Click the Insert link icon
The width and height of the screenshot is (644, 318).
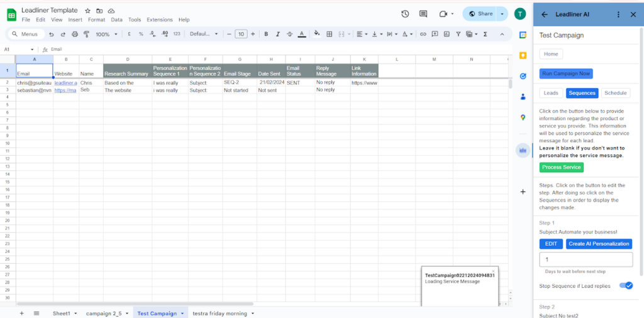(423, 34)
